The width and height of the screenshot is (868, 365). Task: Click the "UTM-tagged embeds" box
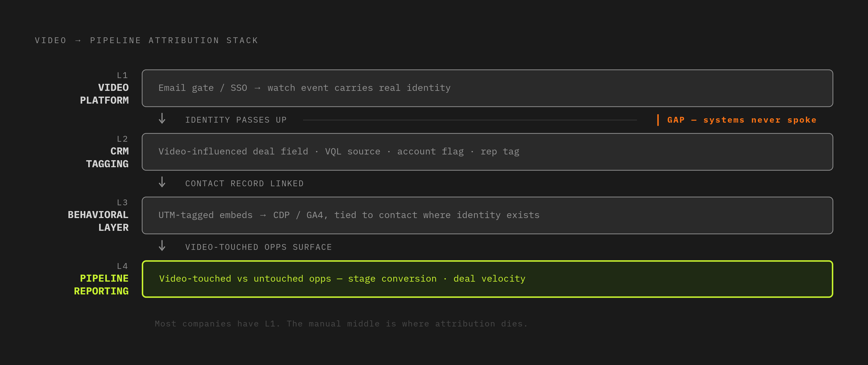(487, 215)
